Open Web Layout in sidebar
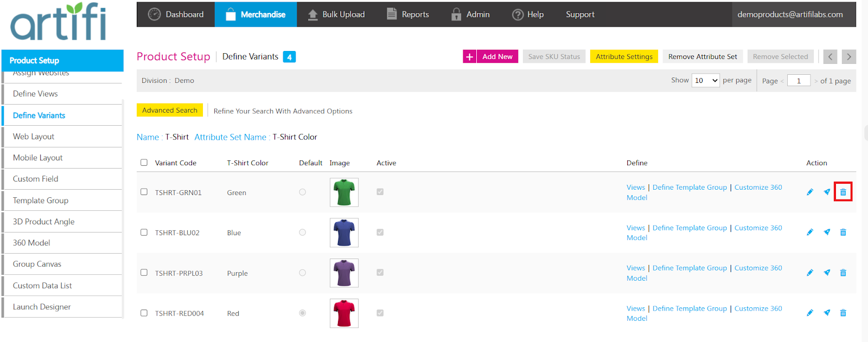This screenshot has width=868, height=342. (62, 137)
